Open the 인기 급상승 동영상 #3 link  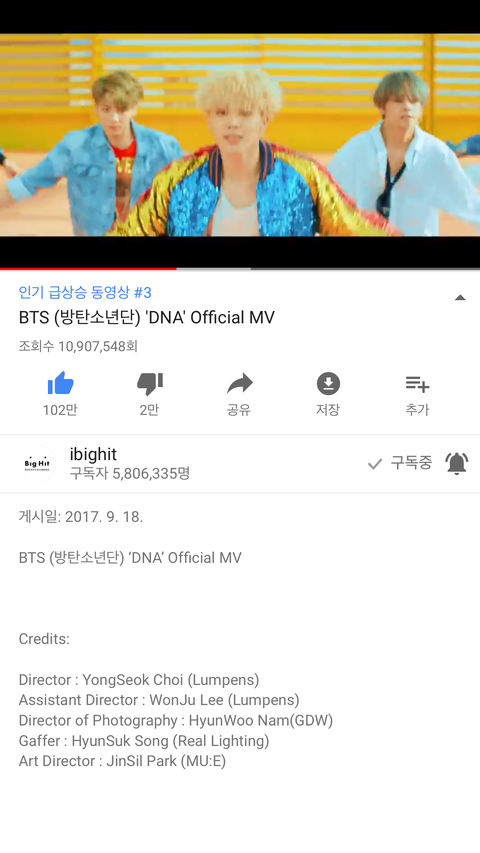point(85,293)
